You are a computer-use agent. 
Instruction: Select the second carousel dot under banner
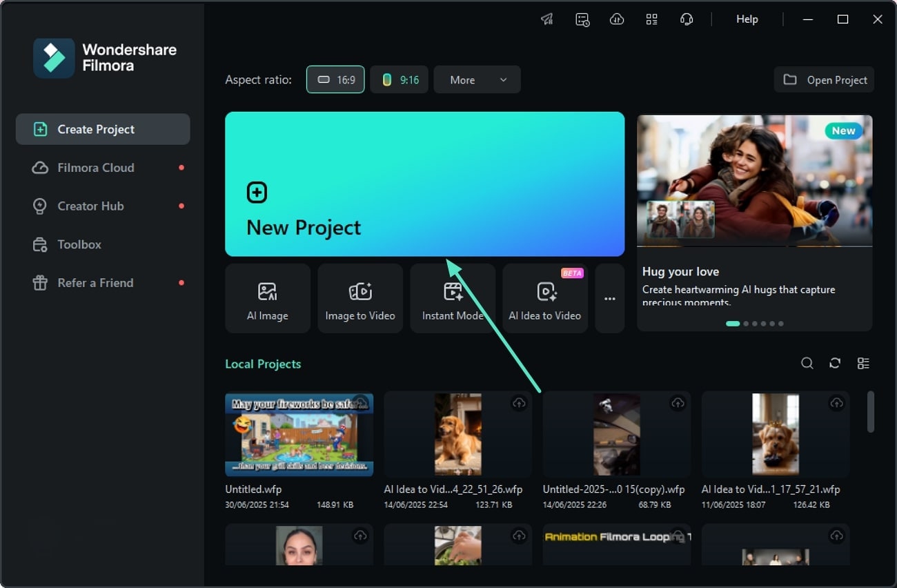746,323
